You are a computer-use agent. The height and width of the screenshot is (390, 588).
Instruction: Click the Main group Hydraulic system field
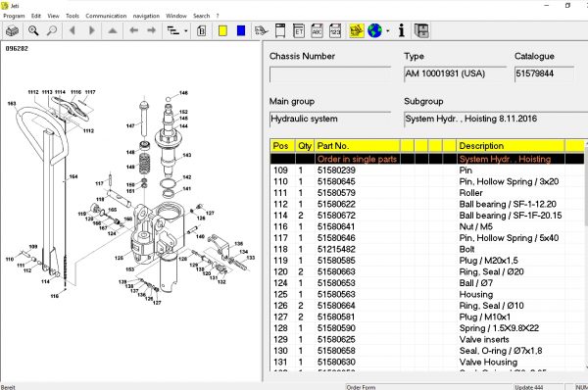(330, 119)
